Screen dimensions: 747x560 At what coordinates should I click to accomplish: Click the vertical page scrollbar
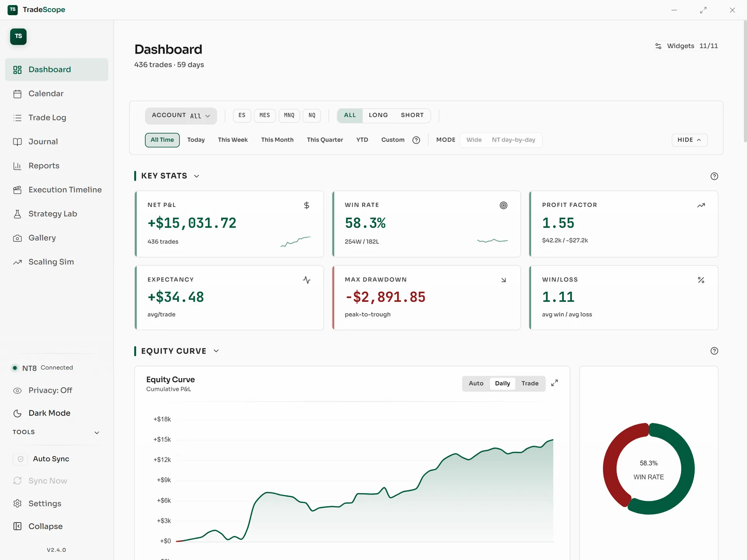745,82
